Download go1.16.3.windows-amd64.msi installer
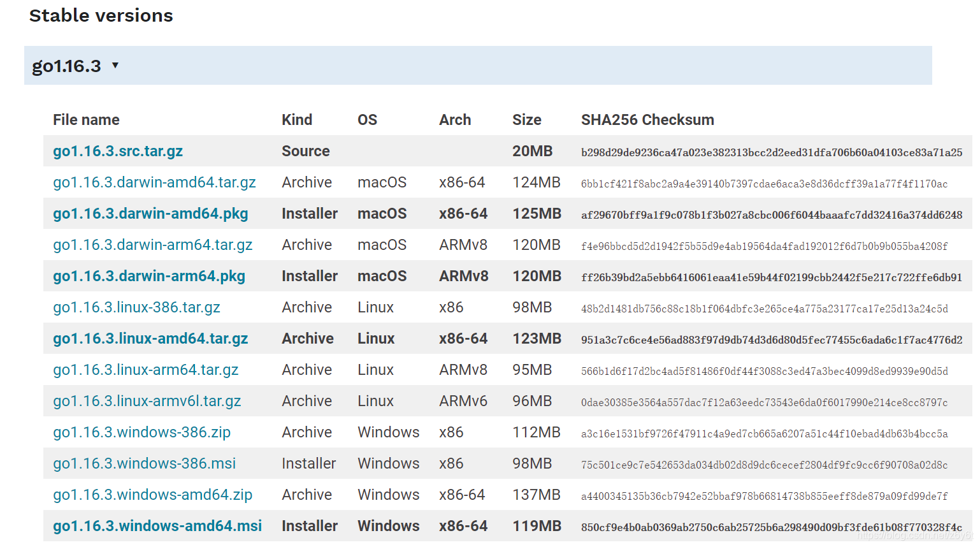 (x=157, y=526)
